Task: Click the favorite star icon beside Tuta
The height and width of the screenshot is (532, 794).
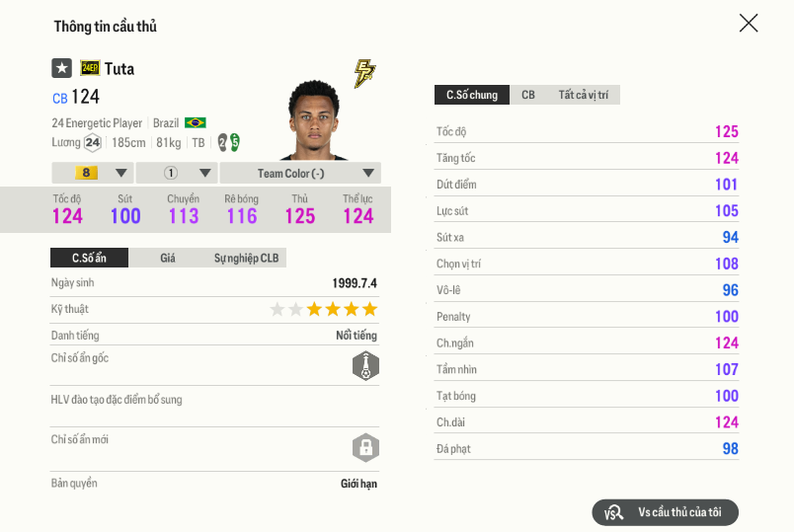Action: 61,68
